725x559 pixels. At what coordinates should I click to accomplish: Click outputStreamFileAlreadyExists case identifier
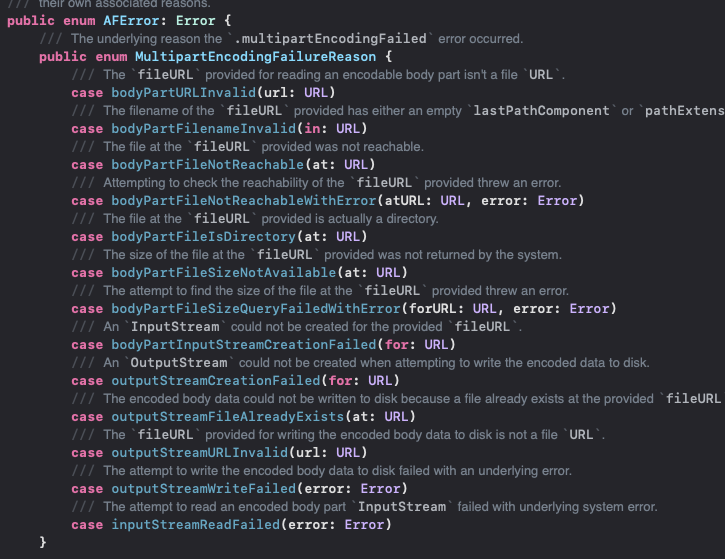pos(227,418)
